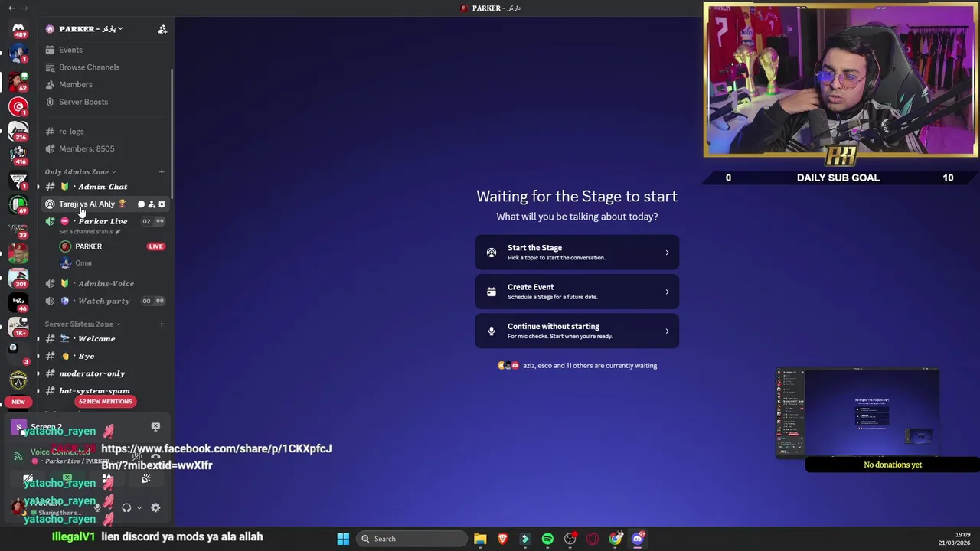Click the taskbar Search box
The width and height of the screenshot is (980, 551).
[413, 539]
